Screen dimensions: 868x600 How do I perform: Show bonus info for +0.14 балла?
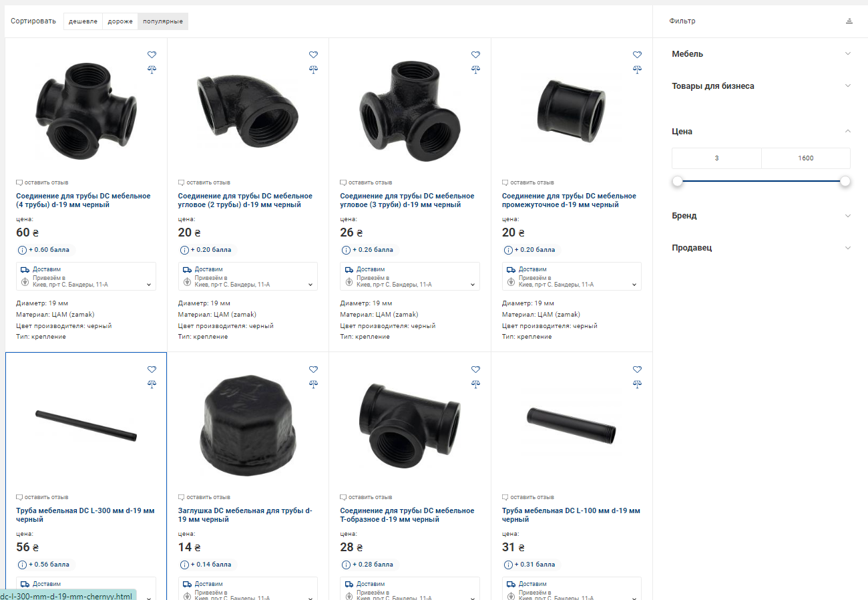tap(184, 565)
